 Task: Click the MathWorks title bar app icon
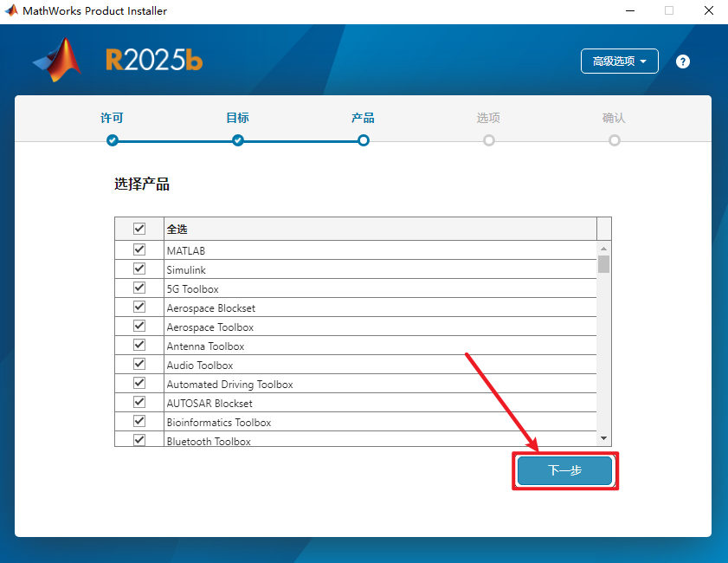[x=11, y=10]
